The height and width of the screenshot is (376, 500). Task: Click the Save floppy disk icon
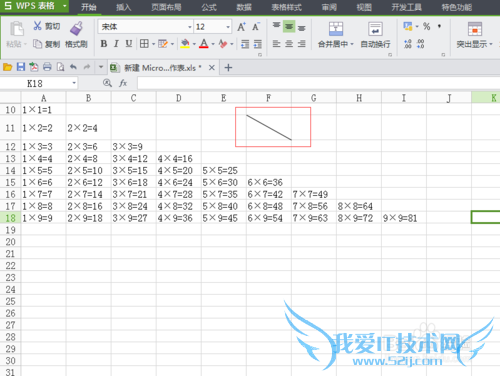[x=21, y=67]
